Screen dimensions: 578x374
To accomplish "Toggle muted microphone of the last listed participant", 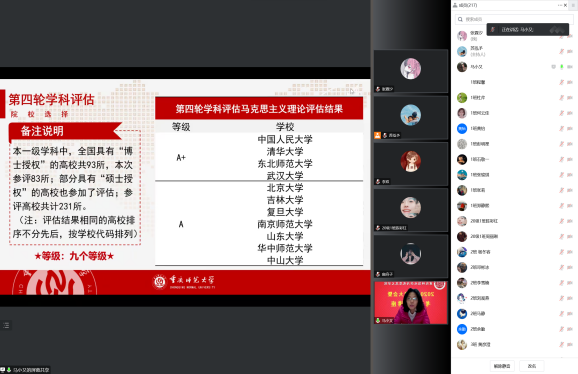I will pyautogui.click(x=561, y=345).
